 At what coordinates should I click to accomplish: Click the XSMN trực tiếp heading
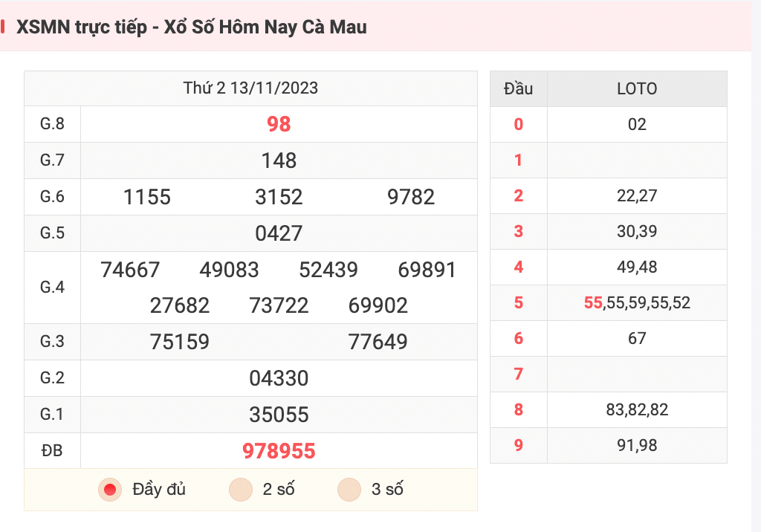click(x=192, y=27)
